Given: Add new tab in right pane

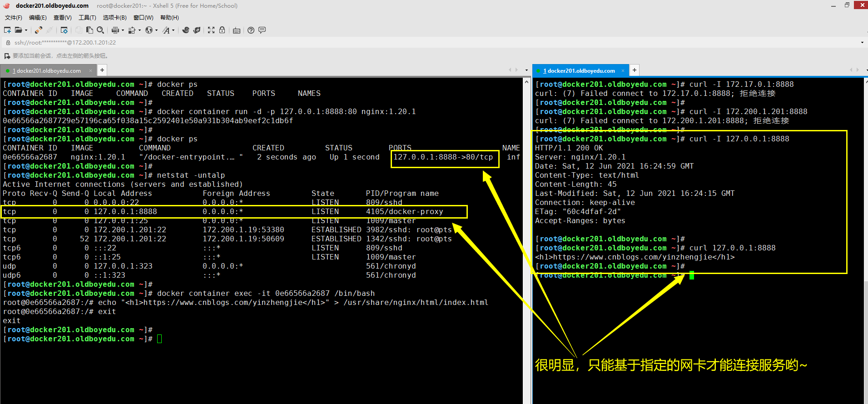Looking at the screenshot, I should [x=635, y=70].
